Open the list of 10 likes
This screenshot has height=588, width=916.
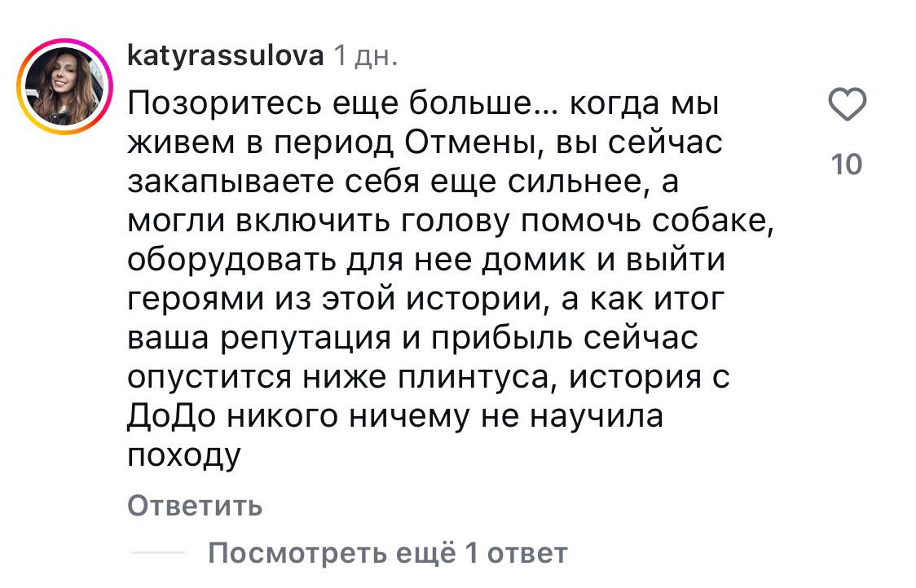[848, 165]
